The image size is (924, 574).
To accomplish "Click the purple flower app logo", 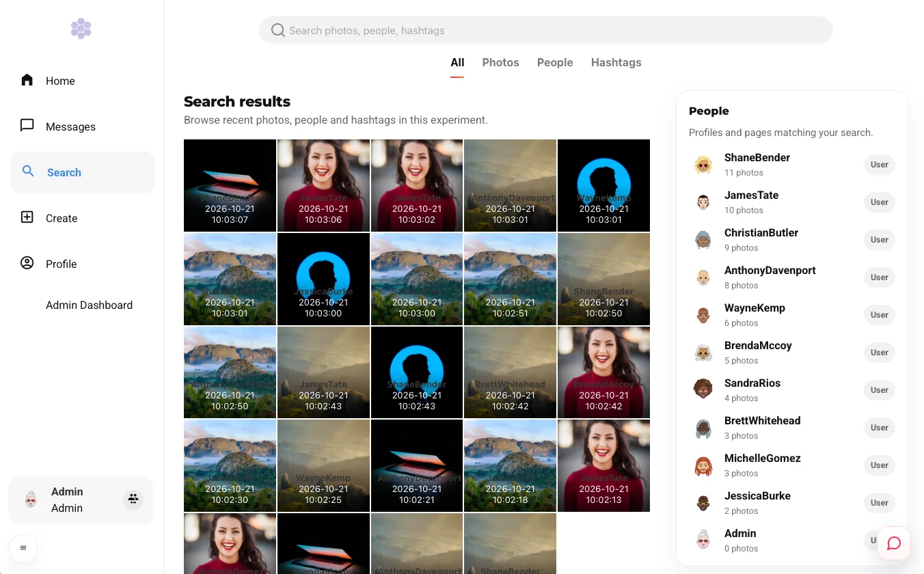I will 81,29.
